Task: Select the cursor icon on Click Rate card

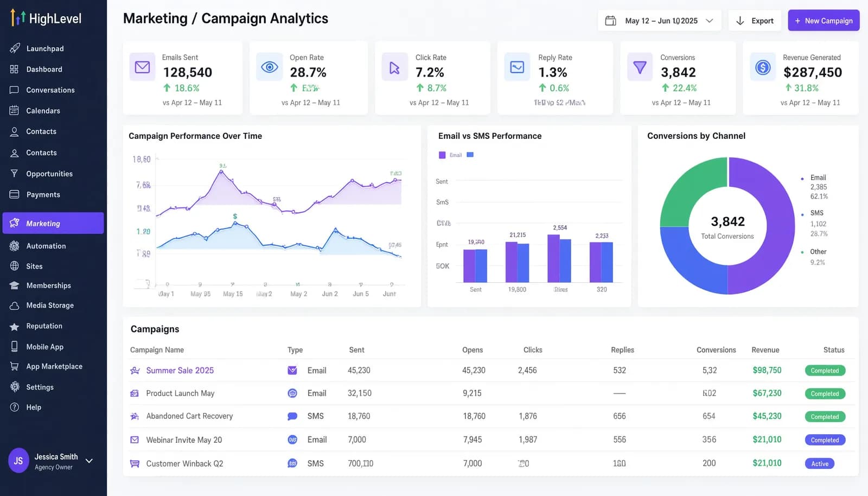Action: coord(394,67)
